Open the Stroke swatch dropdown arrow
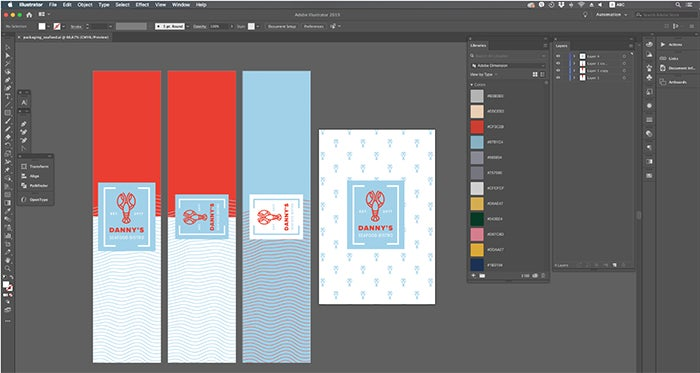 coord(63,26)
